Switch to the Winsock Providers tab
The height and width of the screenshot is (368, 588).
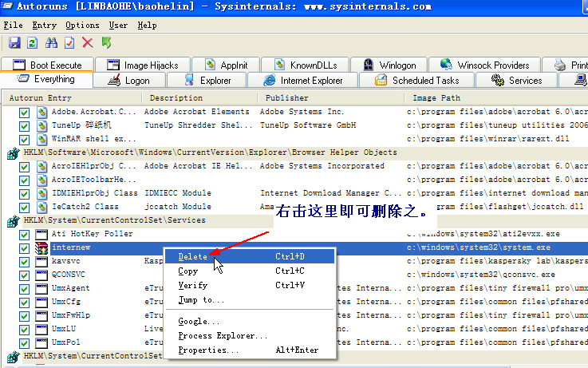pos(484,65)
